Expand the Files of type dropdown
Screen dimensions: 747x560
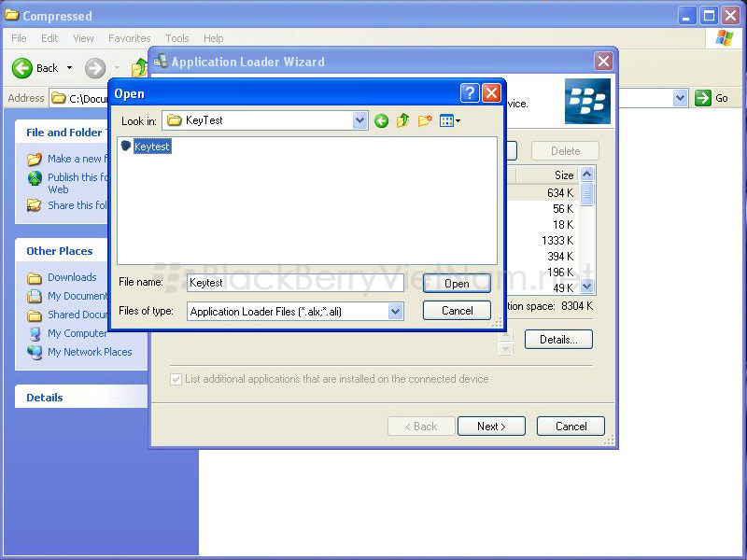pyautogui.click(x=395, y=312)
